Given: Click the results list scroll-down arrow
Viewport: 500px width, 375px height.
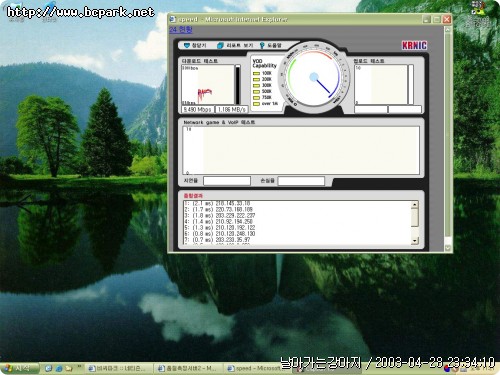Looking at the screenshot, I should (x=415, y=241).
